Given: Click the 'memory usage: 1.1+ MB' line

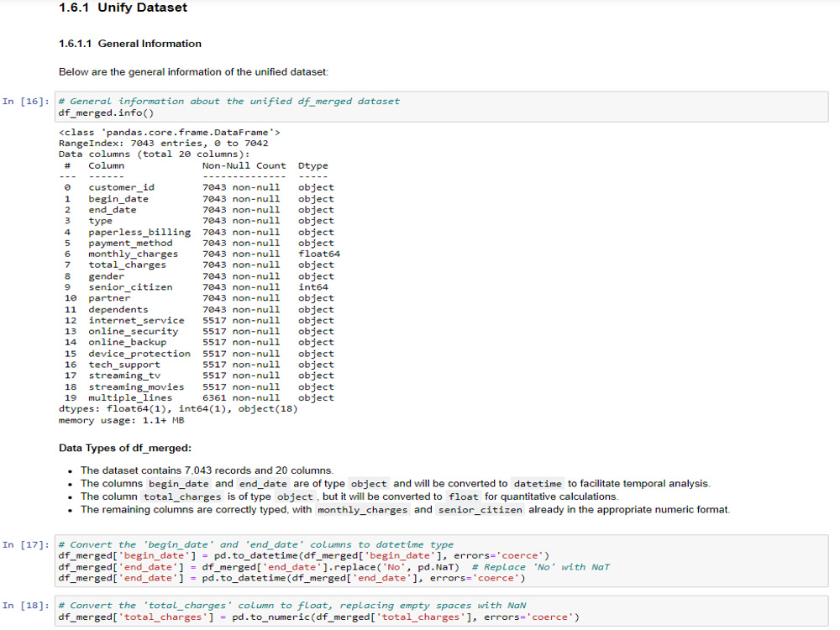Looking at the screenshot, I should click(122, 421).
